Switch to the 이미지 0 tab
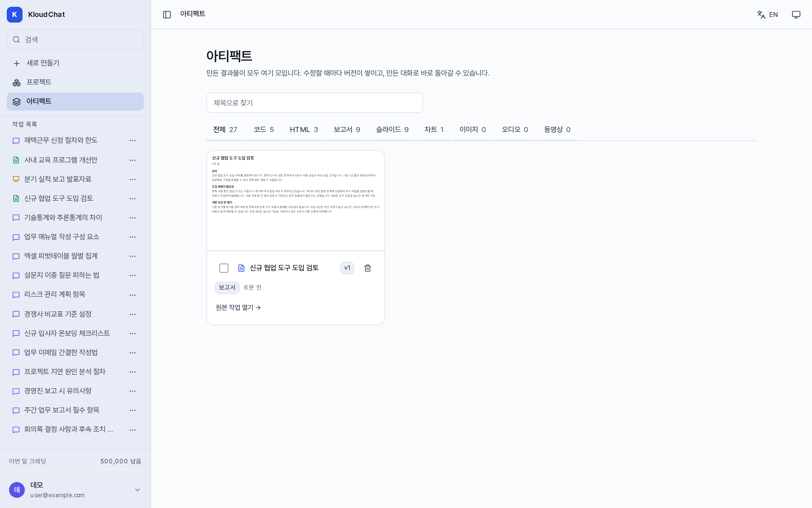The width and height of the screenshot is (812, 508). [x=473, y=130]
